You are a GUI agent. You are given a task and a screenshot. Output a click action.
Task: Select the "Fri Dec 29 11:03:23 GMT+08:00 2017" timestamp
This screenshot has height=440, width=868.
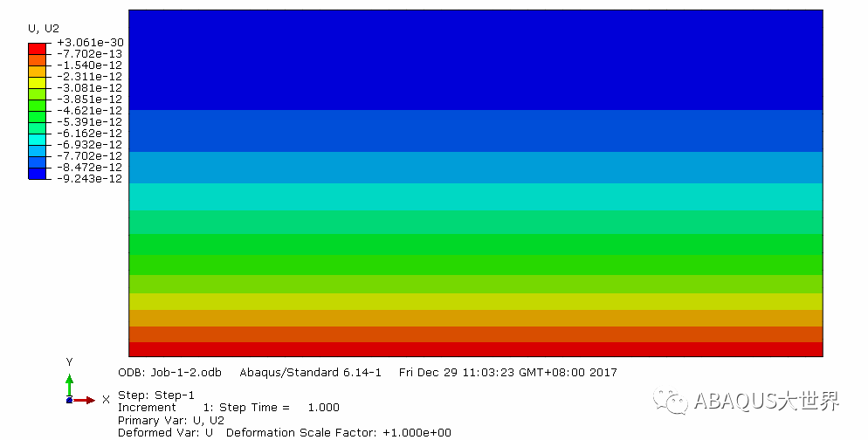tap(507, 373)
